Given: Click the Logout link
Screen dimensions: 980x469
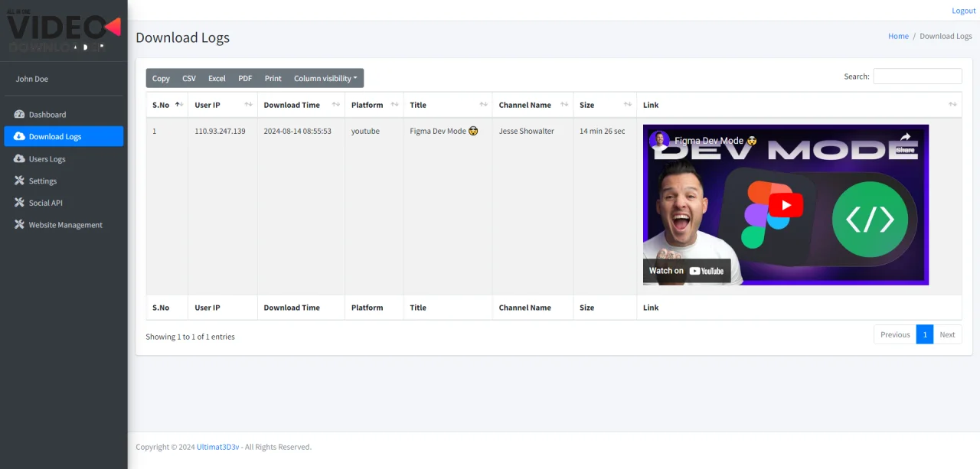Looking at the screenshot, I should point(963,11).
